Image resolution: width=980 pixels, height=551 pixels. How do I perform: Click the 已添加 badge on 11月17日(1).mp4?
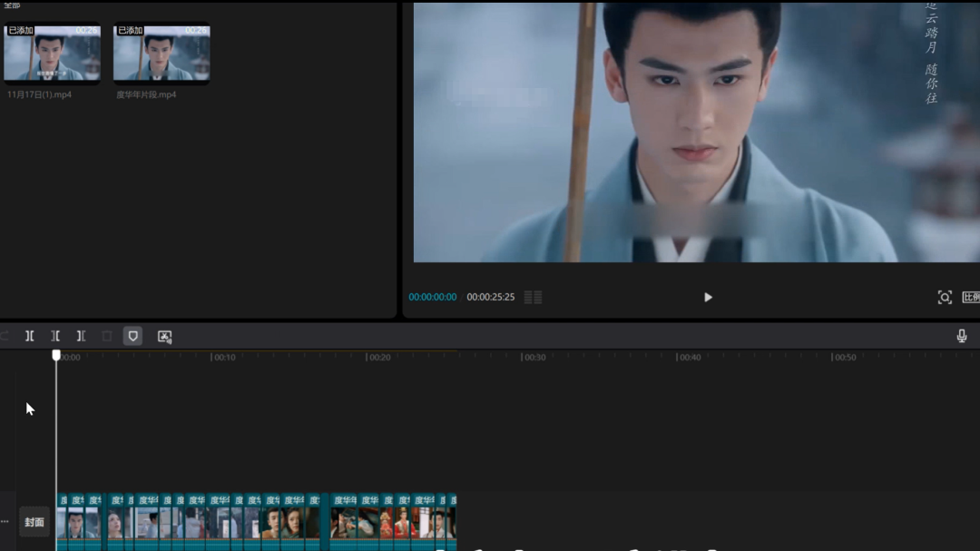21,31
